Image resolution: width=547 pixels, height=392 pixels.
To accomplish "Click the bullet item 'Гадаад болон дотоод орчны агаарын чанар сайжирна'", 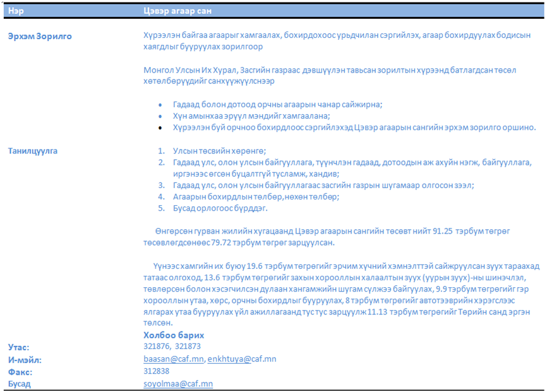I will [x=278, y=105].
